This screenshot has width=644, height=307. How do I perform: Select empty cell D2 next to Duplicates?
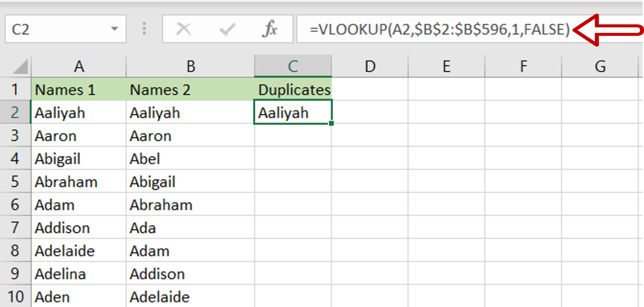click(370, 112)
